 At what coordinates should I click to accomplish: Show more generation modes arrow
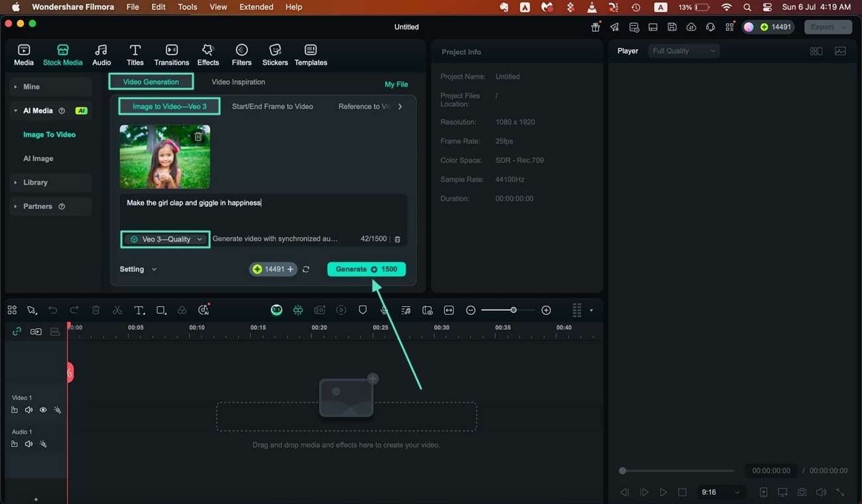click(400, 106)
